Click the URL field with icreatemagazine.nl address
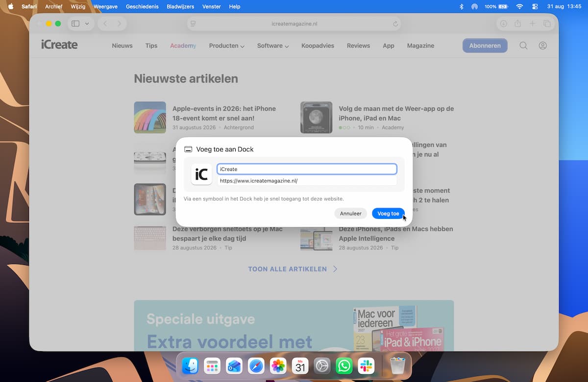Screen dimensions: 588x382 [307, 181]
